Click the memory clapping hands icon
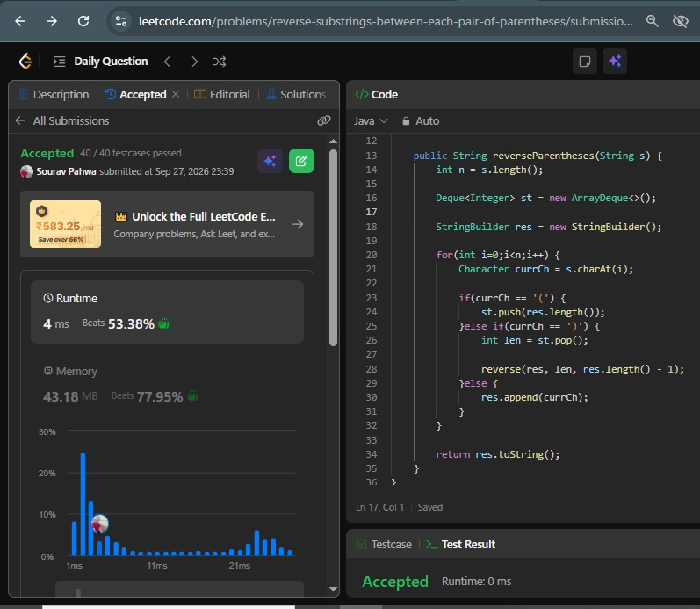This screenshot has height=609, width=700. [x=192, y=395]
